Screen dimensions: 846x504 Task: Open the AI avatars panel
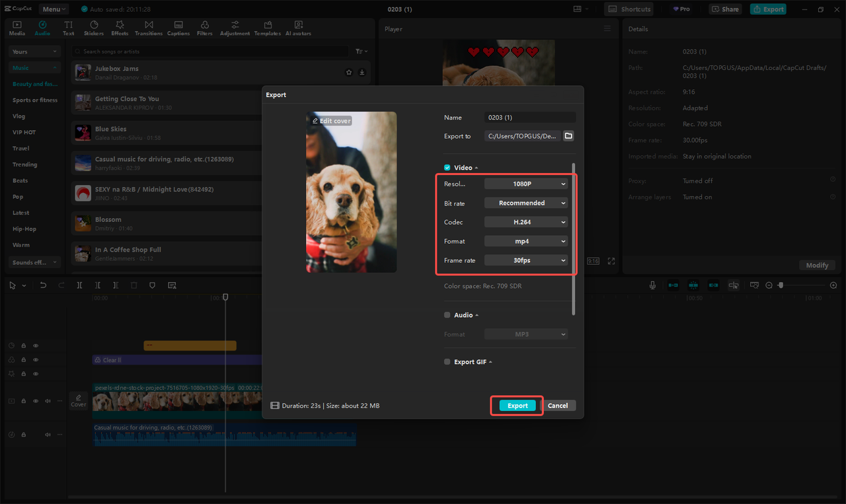click(x=297, y=27)
